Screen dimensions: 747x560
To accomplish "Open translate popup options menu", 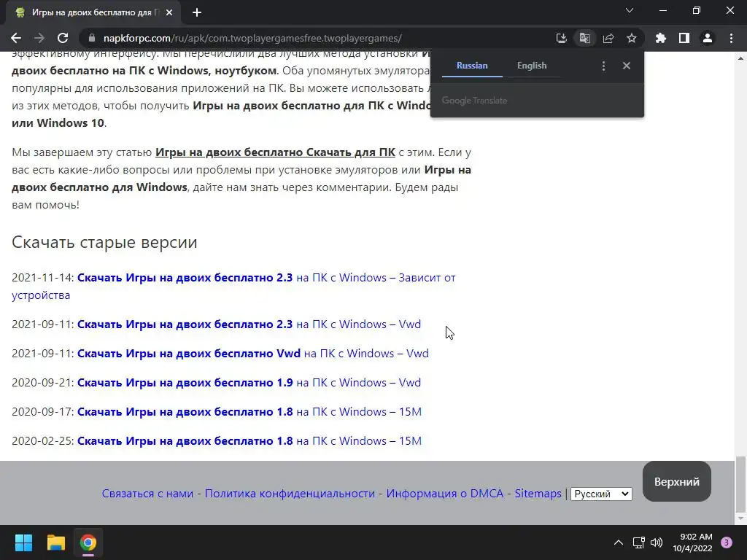I will 603,66.
